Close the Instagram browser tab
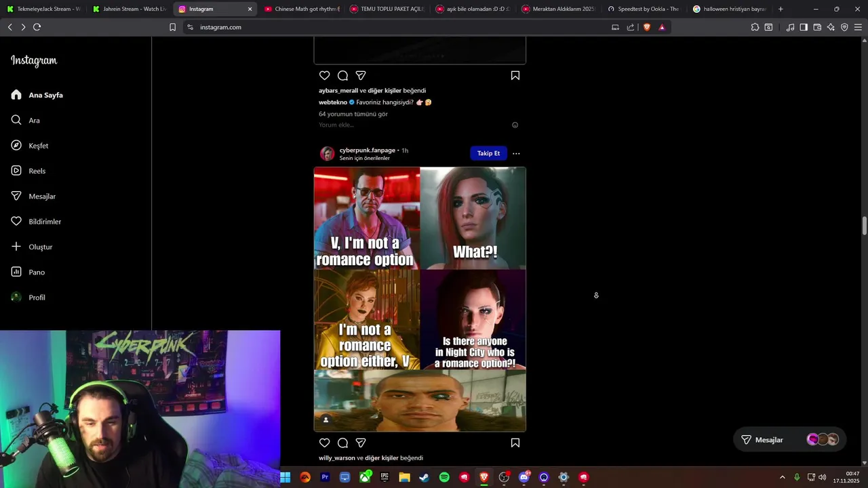The image size is (868, 488). click(x=250, y=9)
